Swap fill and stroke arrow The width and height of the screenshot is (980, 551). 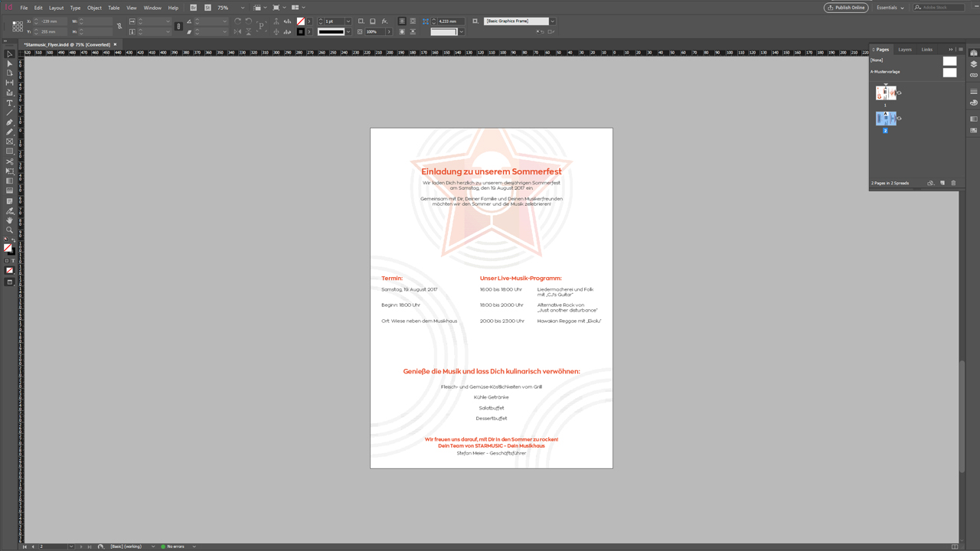[13, 240]
